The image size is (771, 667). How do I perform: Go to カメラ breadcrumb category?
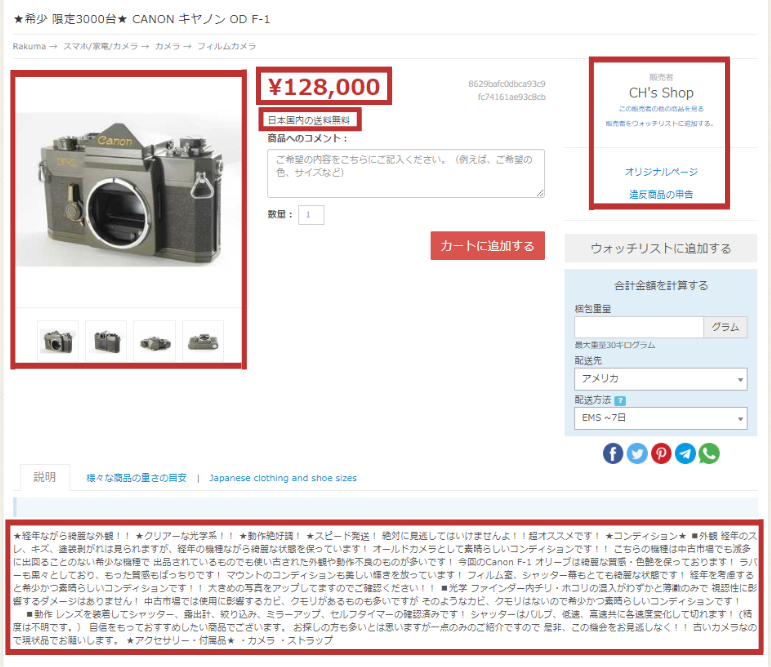[x=167, y=46]
